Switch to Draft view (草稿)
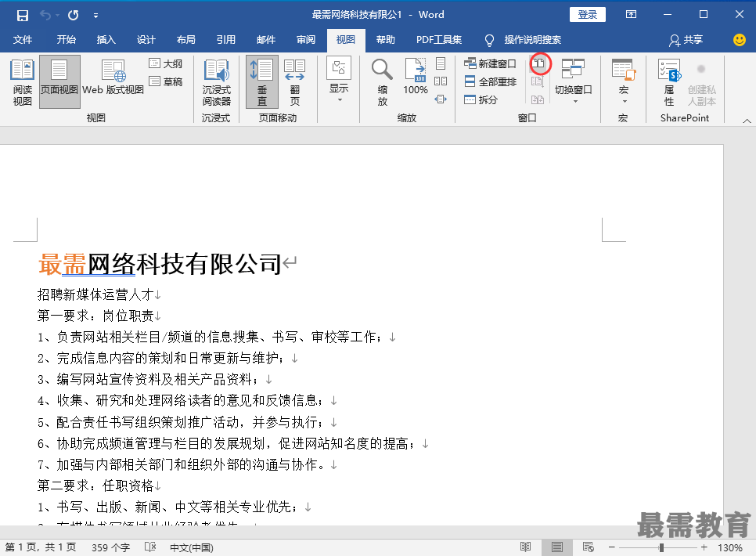 165,81
